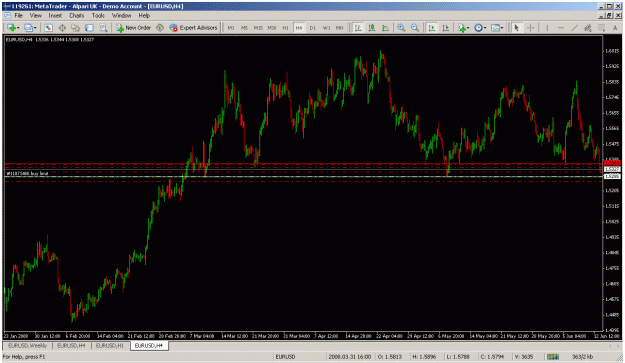Click the connection status bars icon

[x=552, y=357]
